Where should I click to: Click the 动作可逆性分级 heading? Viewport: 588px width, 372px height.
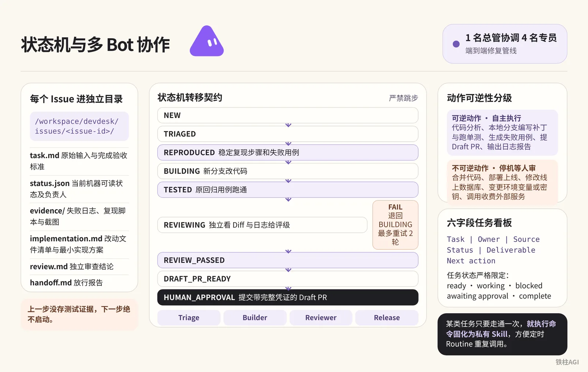[479, 98]
